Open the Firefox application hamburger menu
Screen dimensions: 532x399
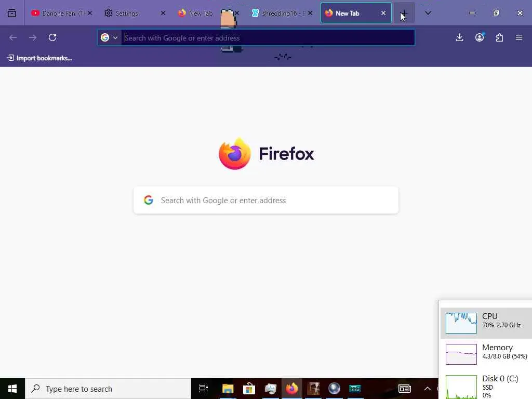(519, 37)
